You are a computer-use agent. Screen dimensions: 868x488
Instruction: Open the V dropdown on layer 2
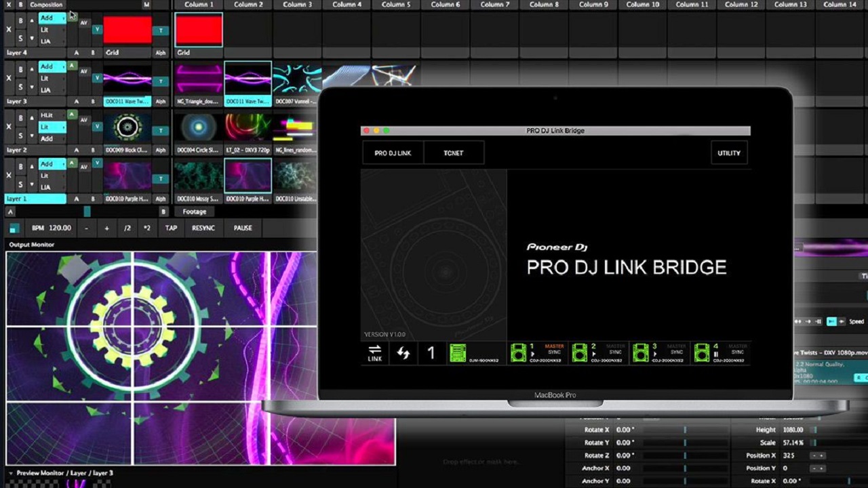click(x=98, y=126)
